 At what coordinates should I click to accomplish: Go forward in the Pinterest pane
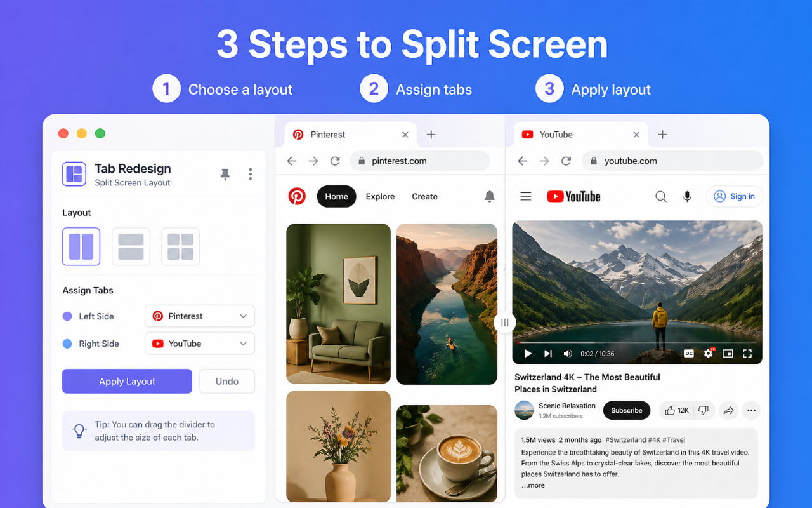[x=313, y=161]
